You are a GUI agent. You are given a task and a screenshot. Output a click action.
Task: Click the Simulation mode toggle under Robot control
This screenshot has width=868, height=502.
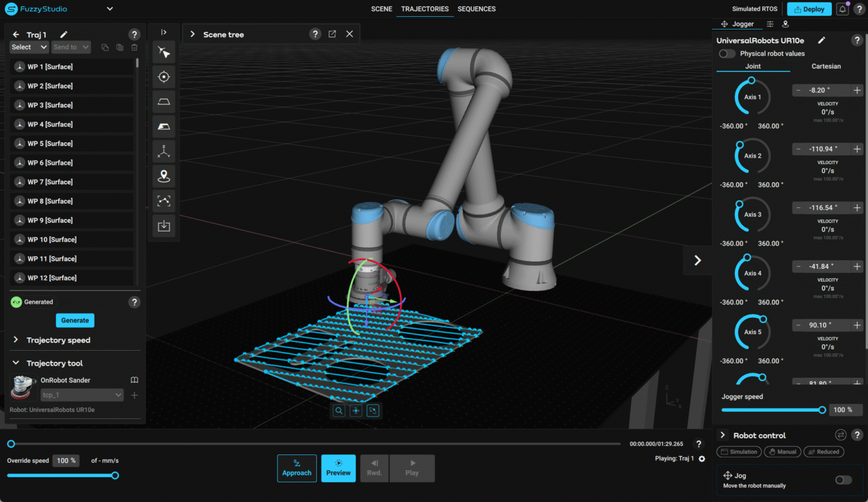click(x=738, y=451)
